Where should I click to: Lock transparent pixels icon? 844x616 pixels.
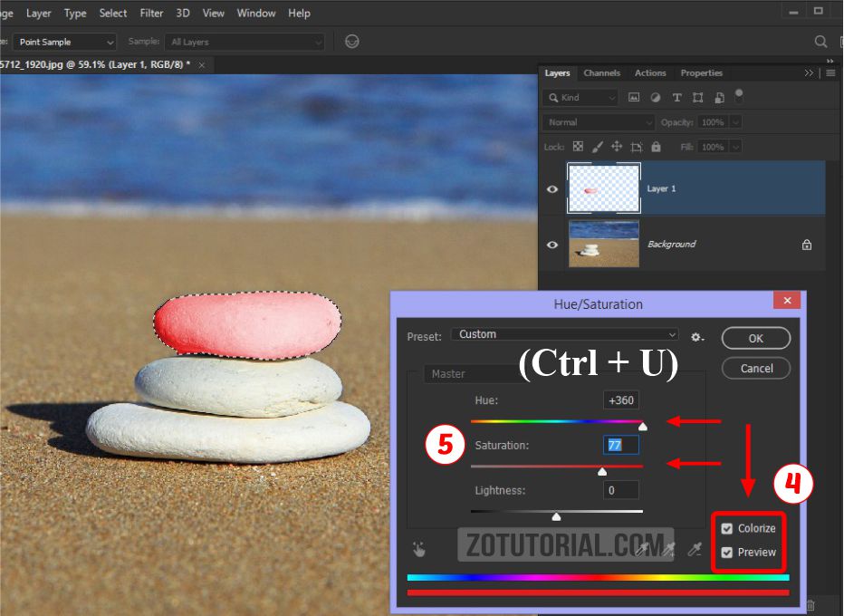point(578,147)
